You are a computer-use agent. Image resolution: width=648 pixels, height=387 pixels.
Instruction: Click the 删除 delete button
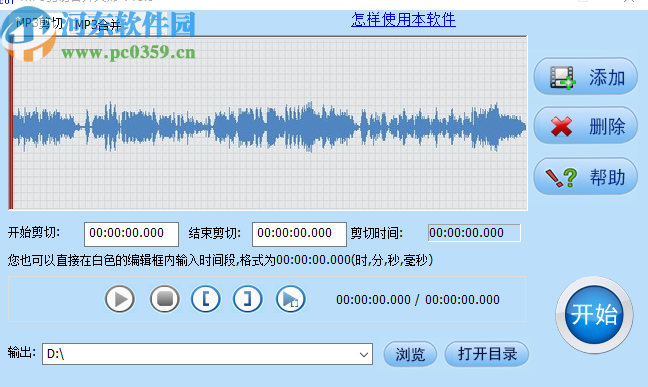click(585, 126)
